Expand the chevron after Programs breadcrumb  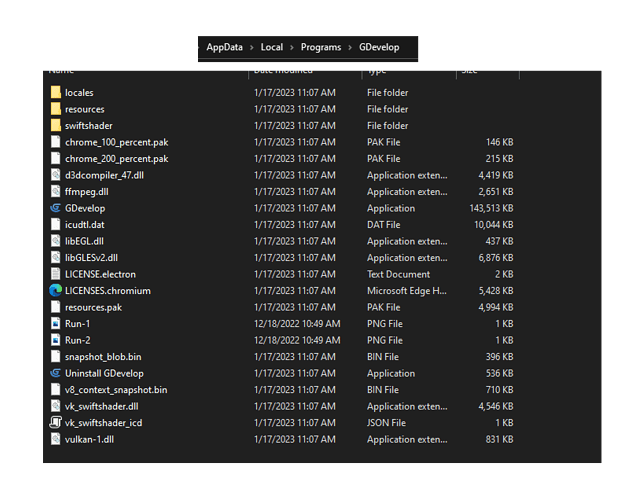pyautogui.click(x=350, y=48)
